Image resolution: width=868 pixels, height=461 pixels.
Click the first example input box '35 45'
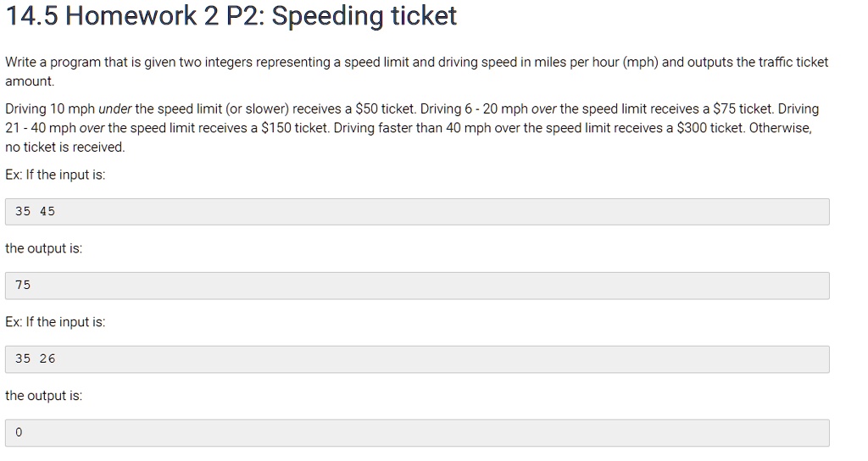(417, 211)
